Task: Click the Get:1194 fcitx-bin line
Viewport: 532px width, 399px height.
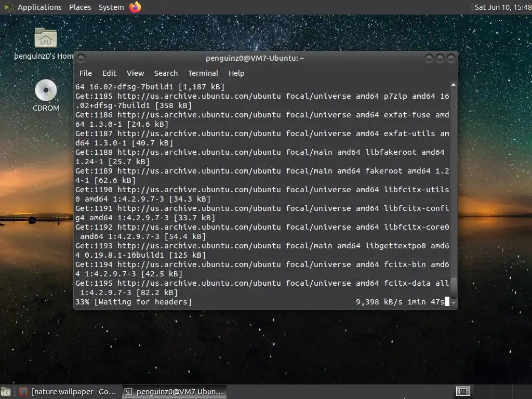Action: click(x=262, y=269)
